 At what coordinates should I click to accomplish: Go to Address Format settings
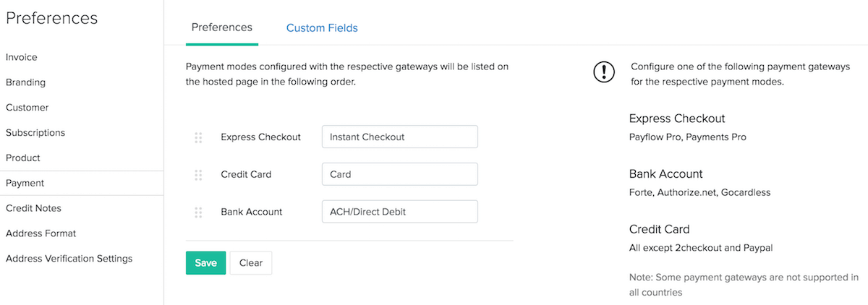pos(41,233)
